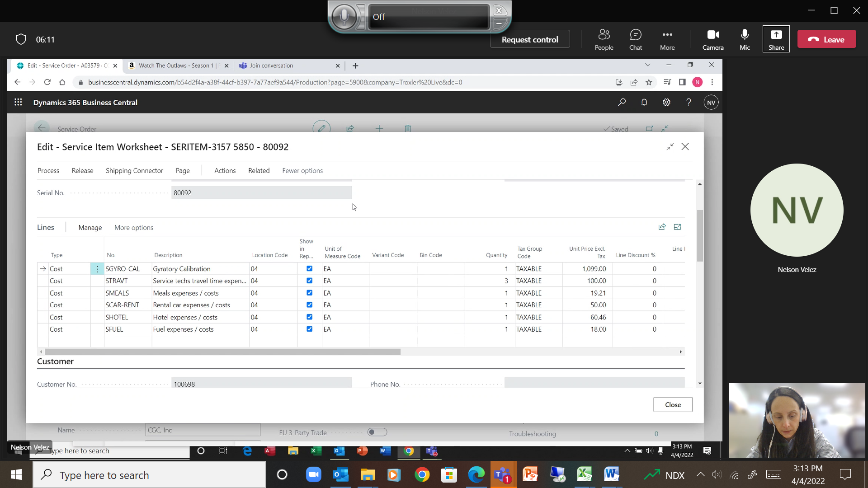Click the share icon in Lines section
The width and height of the screenshot is (868, 488).
[662, 227]
